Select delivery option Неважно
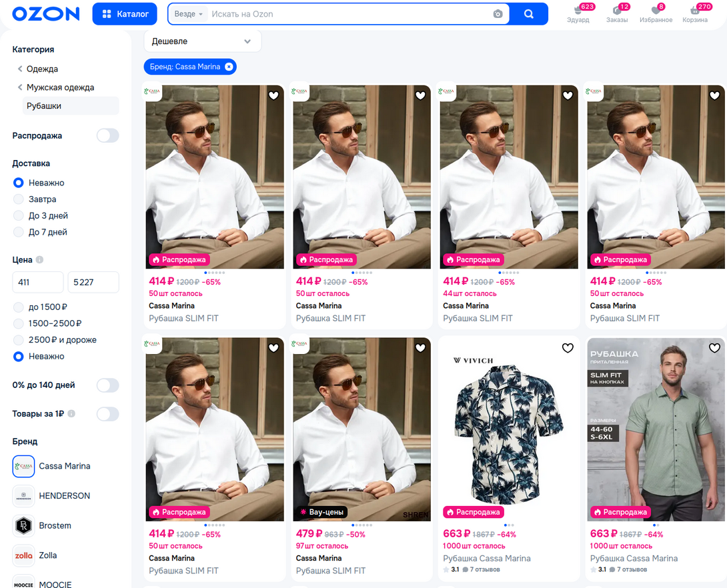This screenshot has width=727, height=588. [19, 183]
